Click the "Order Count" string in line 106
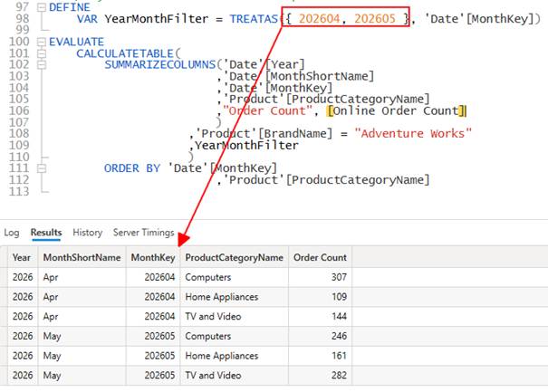Image resolution: width=548 pixels, height=392 pixels. pyautogui.click(x=267, y=111)
